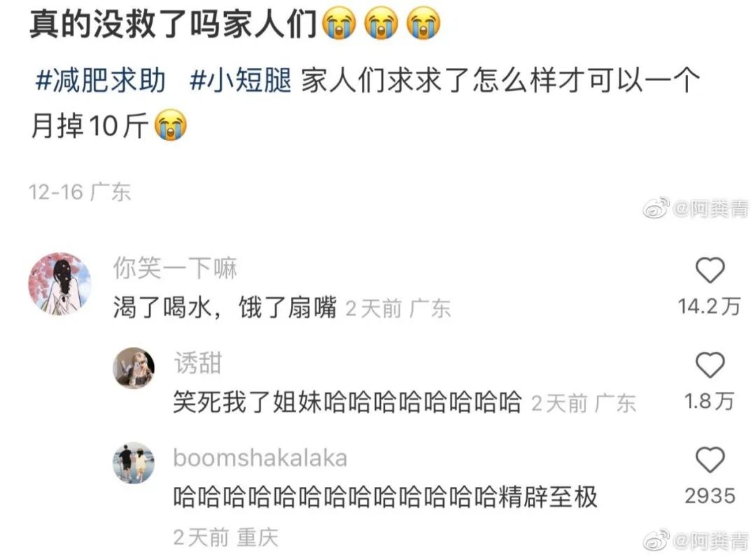This screenshot has width=756, height=559.
Task: Select the reply 笑死我了姐妹哈哈哈
Action: pos(348,402)
